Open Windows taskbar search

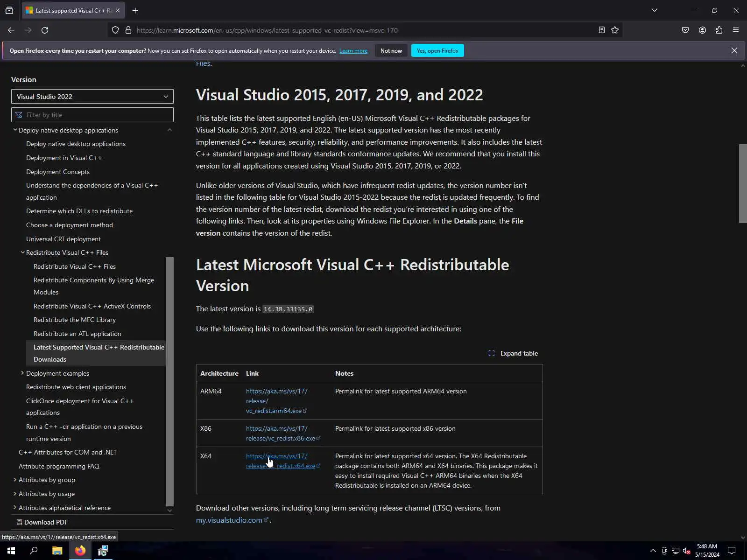34,551
